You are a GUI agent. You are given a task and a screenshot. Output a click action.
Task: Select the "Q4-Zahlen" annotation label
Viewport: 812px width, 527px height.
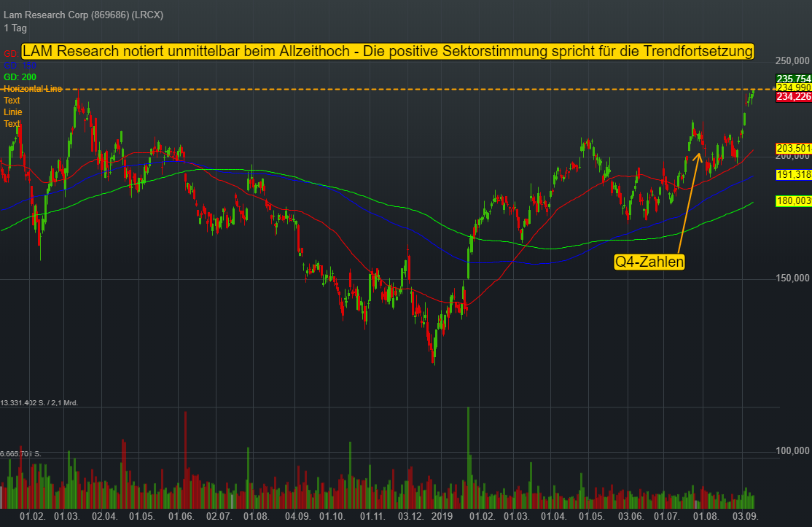(649, 262)
